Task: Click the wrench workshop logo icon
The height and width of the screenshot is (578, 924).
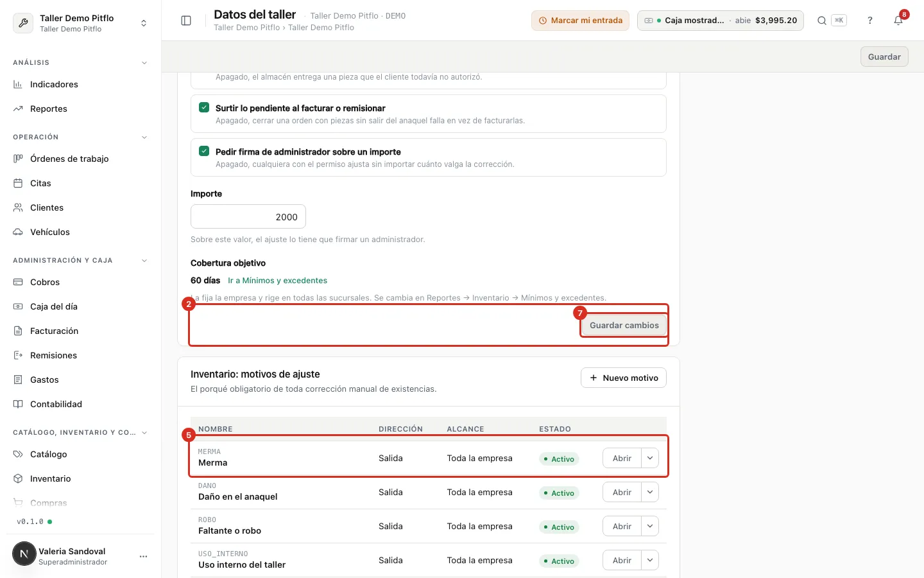Action: (x=23, y=23)
